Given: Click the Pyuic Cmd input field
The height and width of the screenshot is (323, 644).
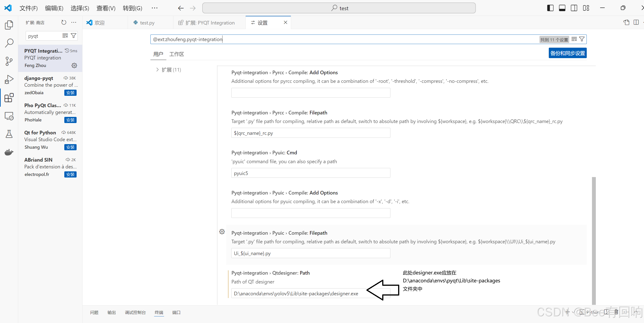Looking at the screenshot, I should (x=310, y=173).
